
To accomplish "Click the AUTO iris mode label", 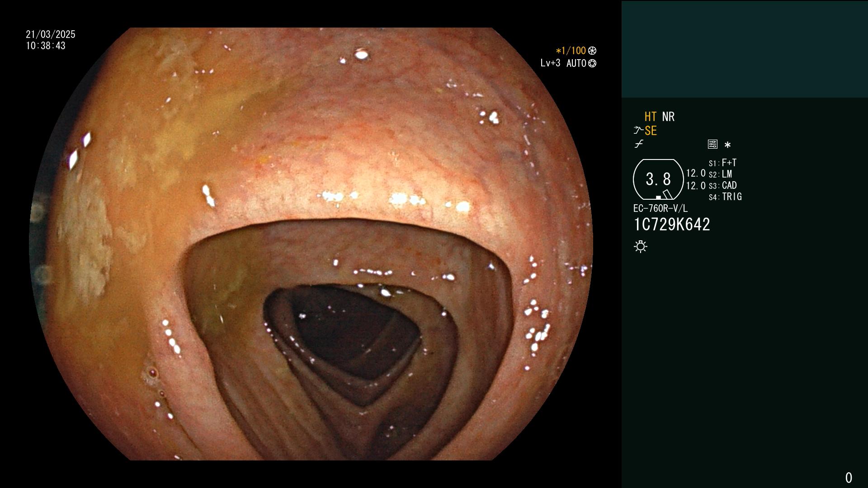I will pyautogui.click(x=576, y=64).
